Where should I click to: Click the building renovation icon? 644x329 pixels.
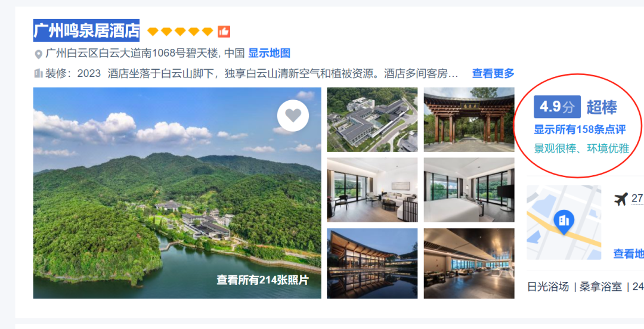[38, 74]
